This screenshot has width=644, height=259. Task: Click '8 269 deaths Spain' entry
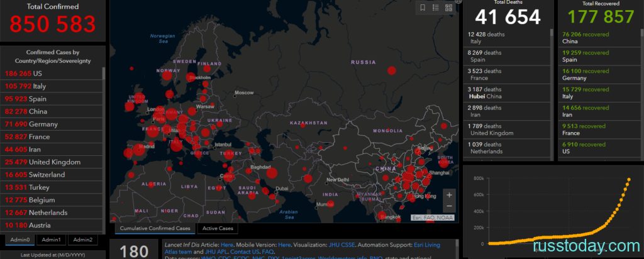[x=506, y=56]
